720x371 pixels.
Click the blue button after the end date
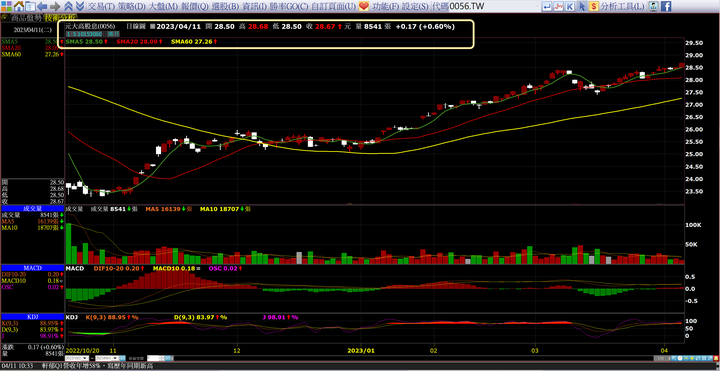point(124,358)
